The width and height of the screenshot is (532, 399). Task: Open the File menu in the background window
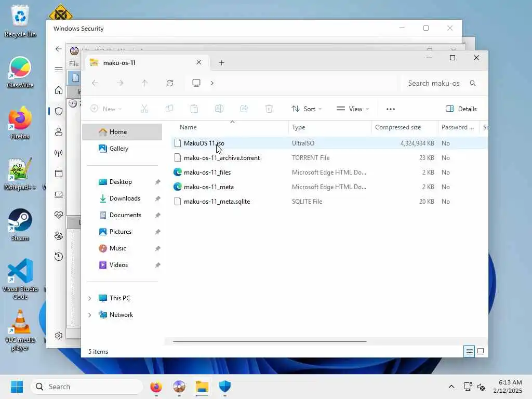pos(74,64)
